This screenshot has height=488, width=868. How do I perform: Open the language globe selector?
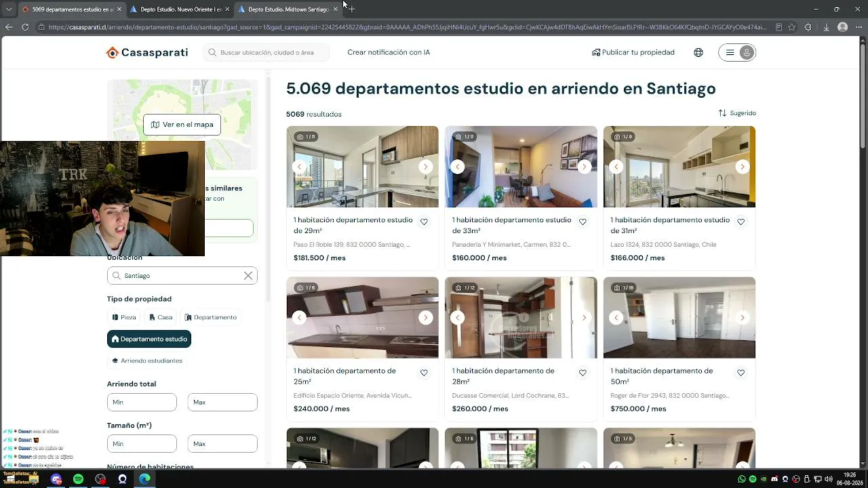[698, 52]
